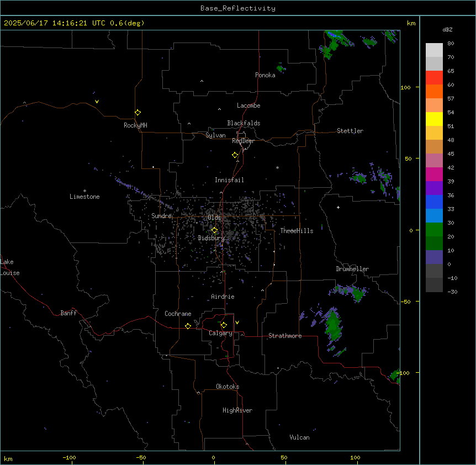Click the yellow V marker east of Calgary

pyautogui.click(x=237, y=323)
